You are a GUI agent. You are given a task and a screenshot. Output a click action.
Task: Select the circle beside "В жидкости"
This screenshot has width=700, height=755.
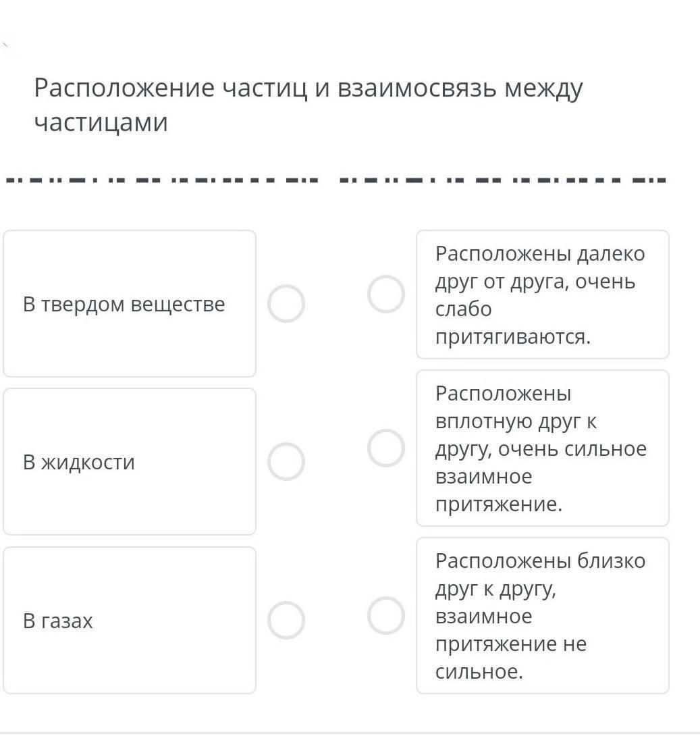coord(286,462)
